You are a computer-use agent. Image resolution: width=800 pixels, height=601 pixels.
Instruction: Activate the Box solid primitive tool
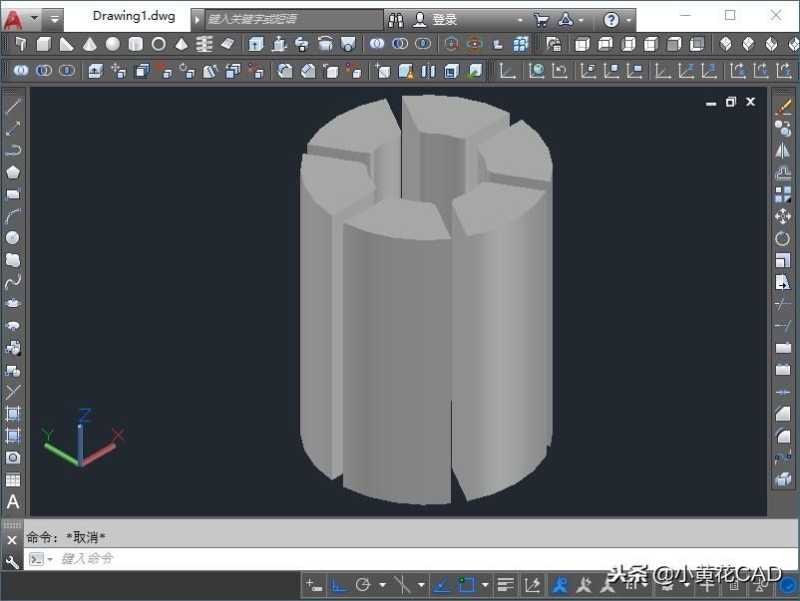[45, 44]
